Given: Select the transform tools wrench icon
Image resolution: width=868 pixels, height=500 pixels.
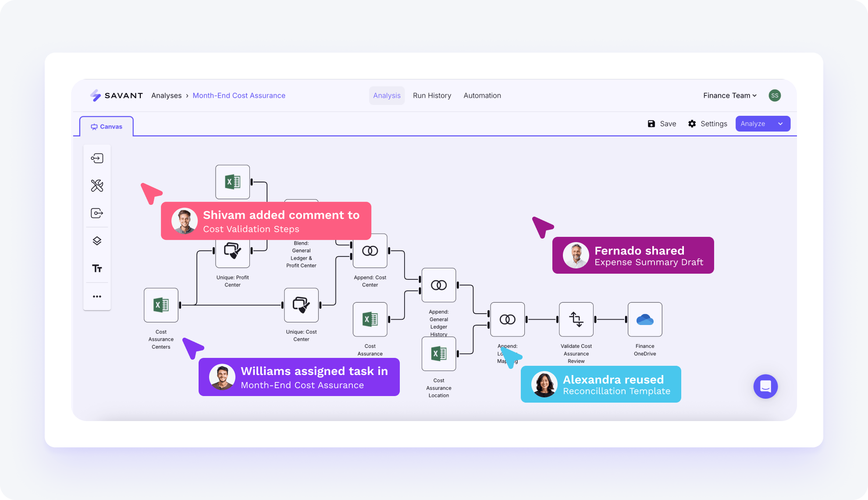Looking at the screenshot, I should click(97, 186).
